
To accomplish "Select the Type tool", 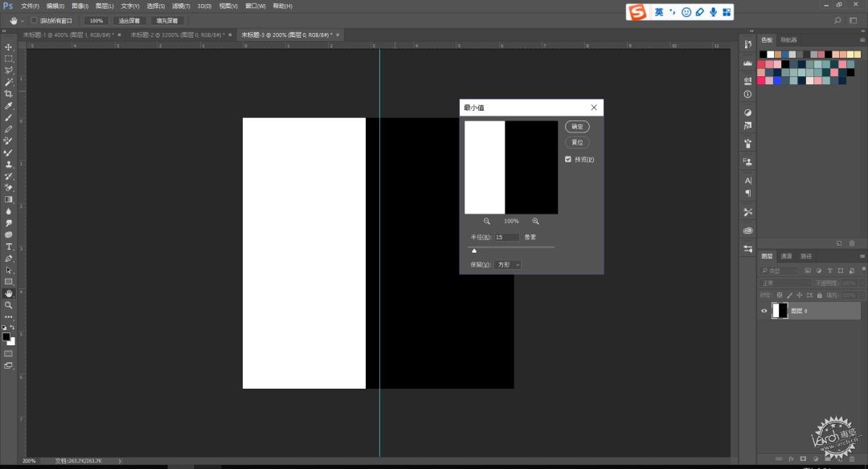I will tap(8, 247).
